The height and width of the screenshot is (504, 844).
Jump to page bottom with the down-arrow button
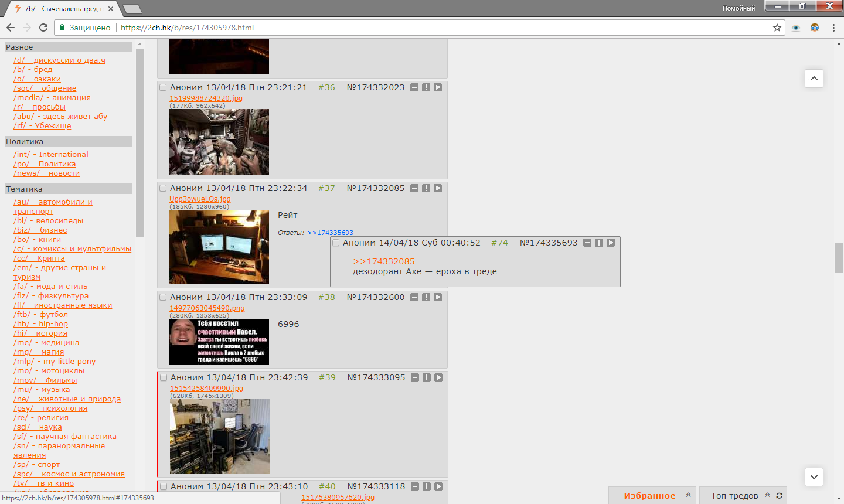(x=814, y=477)
